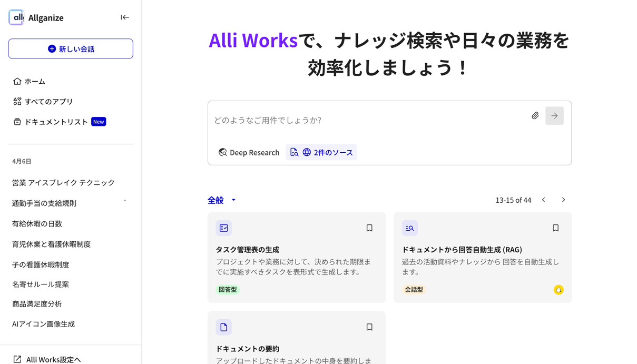Click the ドキュメントの要約 document icon
The image size is (637, 364).
(224, 327)
